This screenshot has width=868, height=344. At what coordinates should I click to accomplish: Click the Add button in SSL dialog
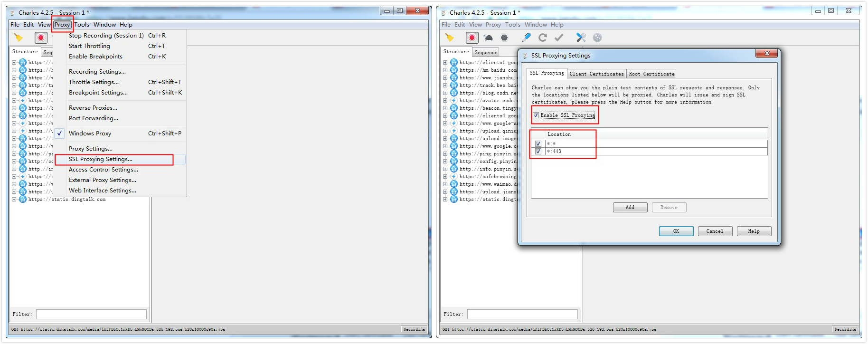click(630, 208)
